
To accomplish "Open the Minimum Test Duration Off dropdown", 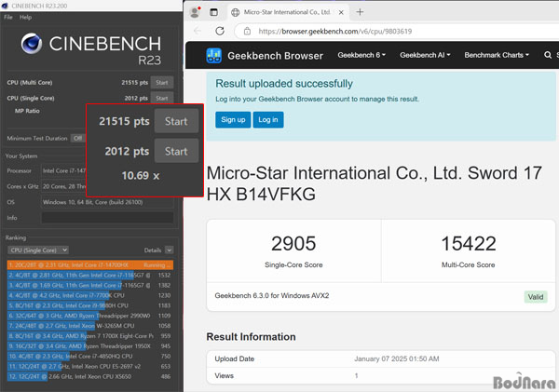I will click(78, 138).
